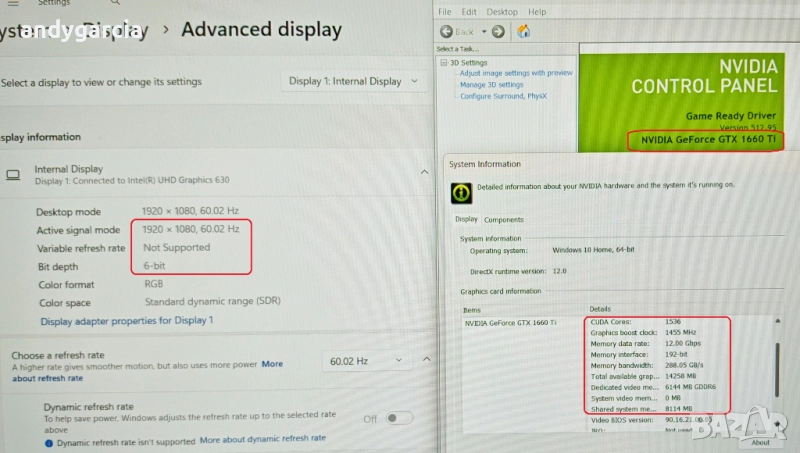Click More about dynamic refresh rate link
Viewport: 800px width, 453px height.
pos(262,438)
